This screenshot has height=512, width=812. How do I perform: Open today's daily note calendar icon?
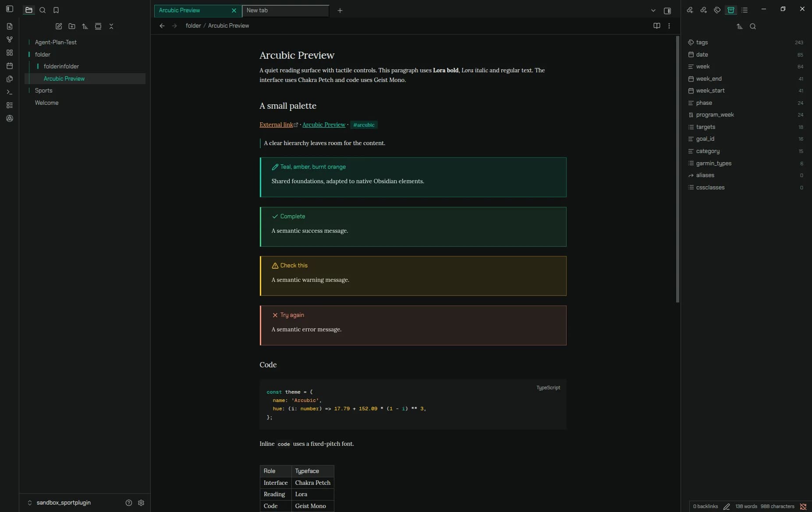point(10,66)
